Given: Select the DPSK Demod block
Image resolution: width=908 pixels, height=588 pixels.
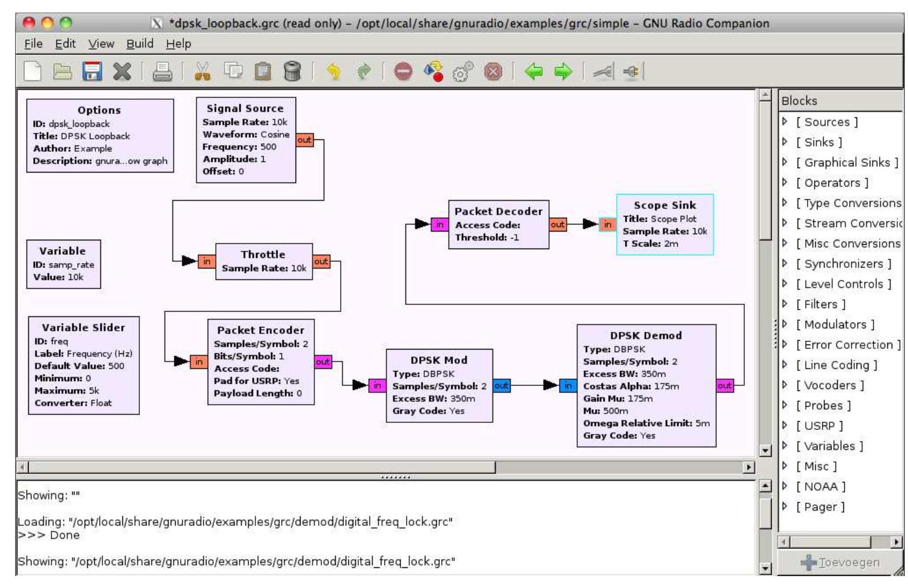Looking at the screenshot, I should pyautogui.click(x=646, y=385).
